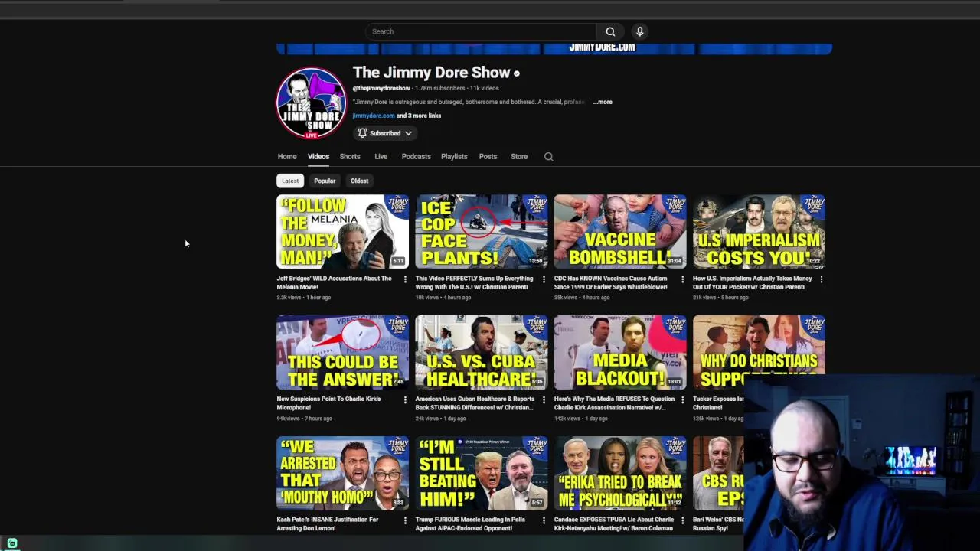The image size is (980, 551).
Task: Open options menu for Media Blackout video
Action: (682, 399)
